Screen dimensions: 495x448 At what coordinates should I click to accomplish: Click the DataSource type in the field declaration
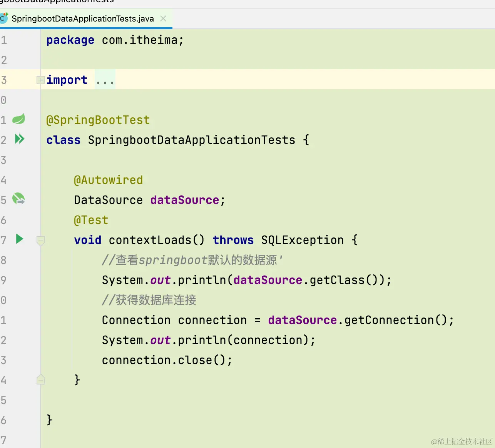(109, 200)
